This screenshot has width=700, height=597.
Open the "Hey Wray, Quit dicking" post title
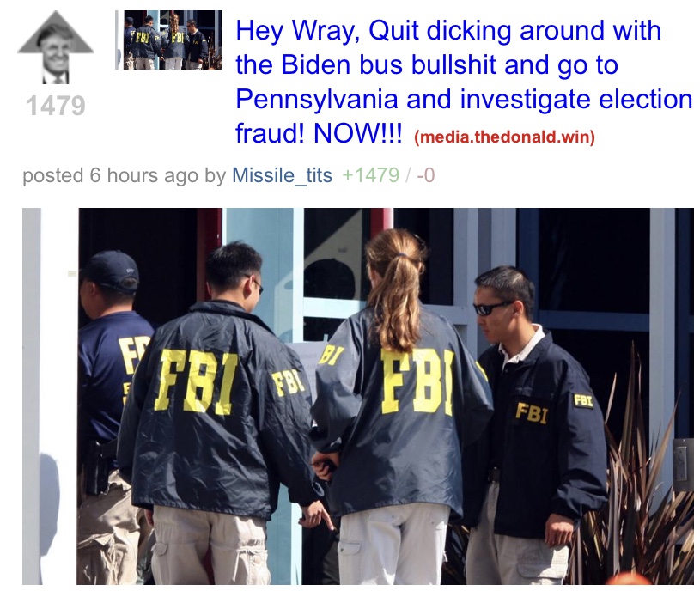pyautogui.click(x=464, y=82)
